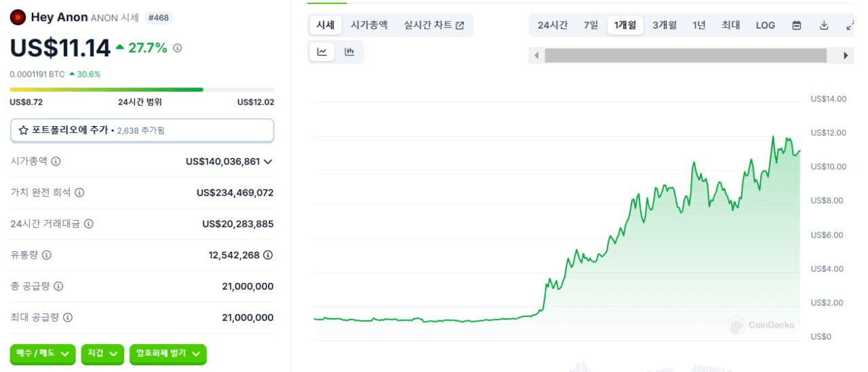Image resolution: width=868 pixels, height=372 pixels.
Task: Open the 지갑 dropdown
Action: tap(102, 354)
